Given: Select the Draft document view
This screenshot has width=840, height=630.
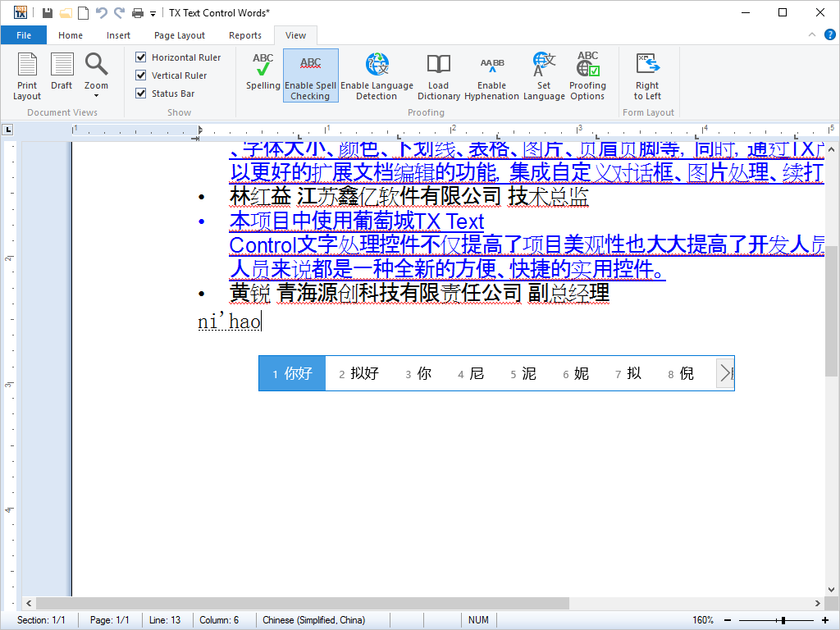Looking at the screenshot, I should pos(62,72).
